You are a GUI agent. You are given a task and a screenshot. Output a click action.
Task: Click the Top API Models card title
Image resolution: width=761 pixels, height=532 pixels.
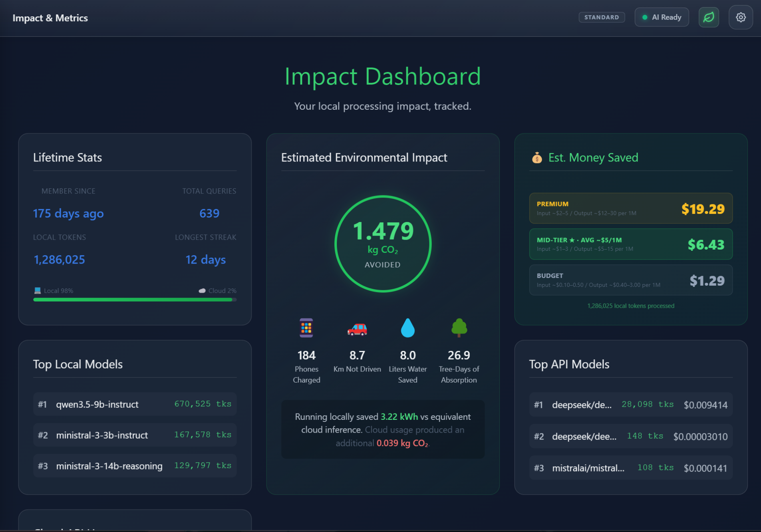point(569,364)
